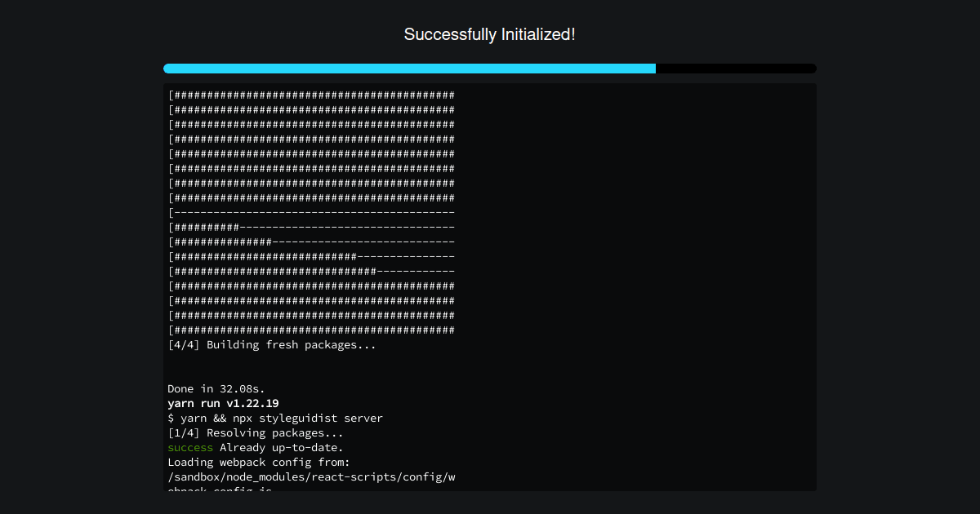This screenshot has width=980, height=514.
Task: Click the '[4/4] Building fresh packages...' line
Action: [x=272, y=344]
